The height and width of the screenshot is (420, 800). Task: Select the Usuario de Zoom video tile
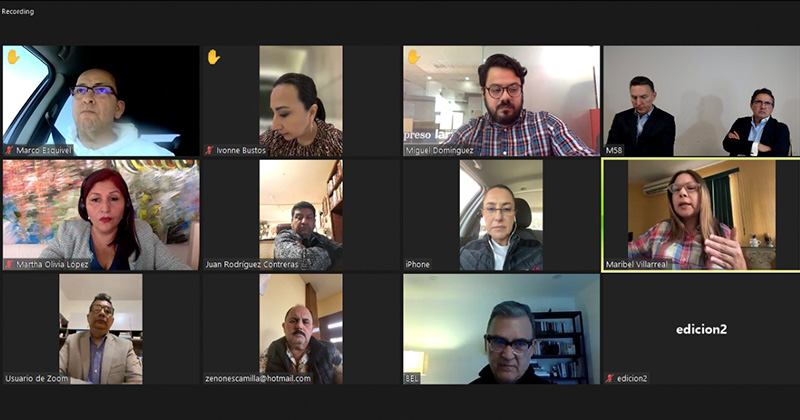tap(101, 329)
